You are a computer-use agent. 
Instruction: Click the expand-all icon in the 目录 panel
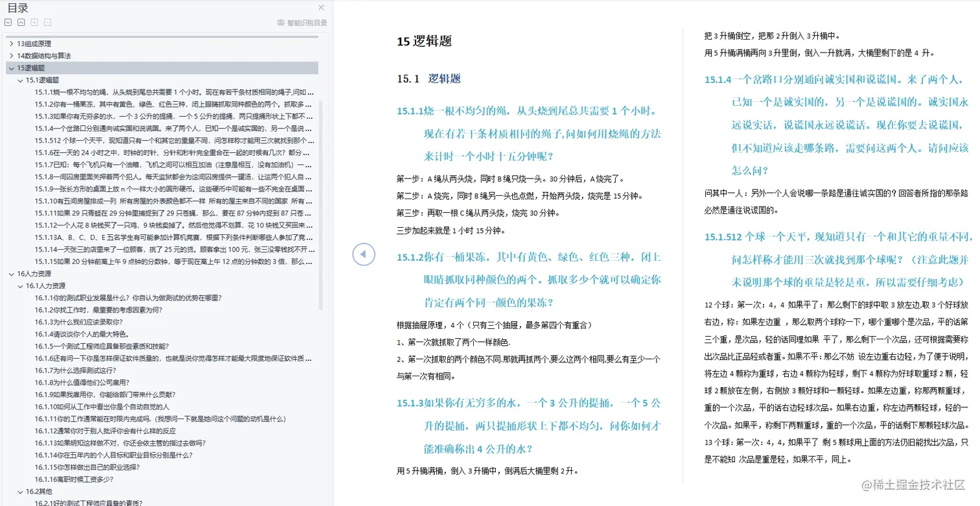click(x=8, y=22)
